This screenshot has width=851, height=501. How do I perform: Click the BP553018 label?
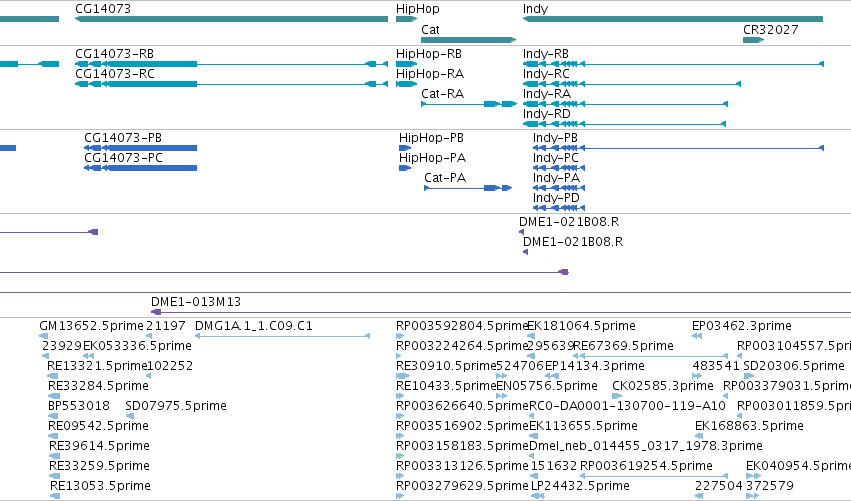point(79,407)
